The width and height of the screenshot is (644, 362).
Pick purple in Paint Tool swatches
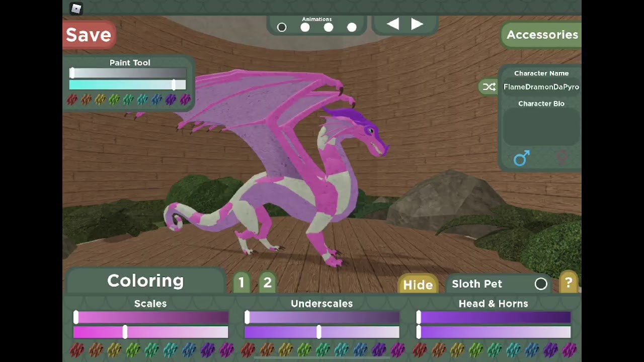pyautogui.click(x=171, y=100)
